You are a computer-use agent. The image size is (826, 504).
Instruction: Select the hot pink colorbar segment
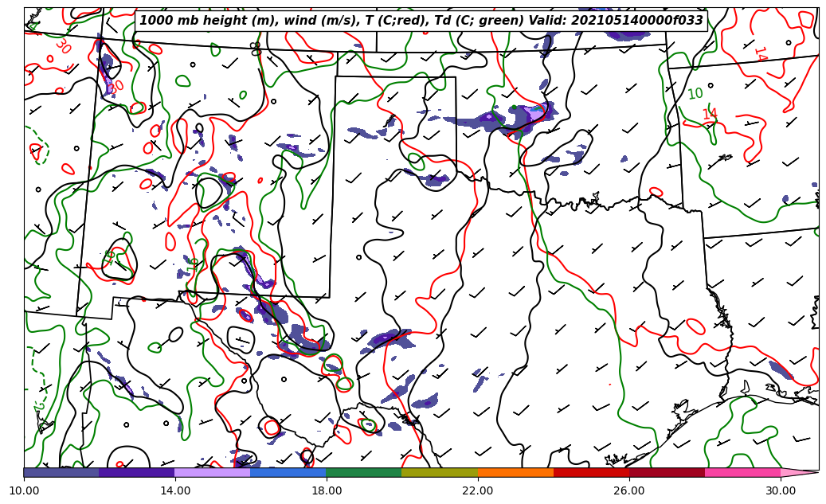[x=742, y=472]
